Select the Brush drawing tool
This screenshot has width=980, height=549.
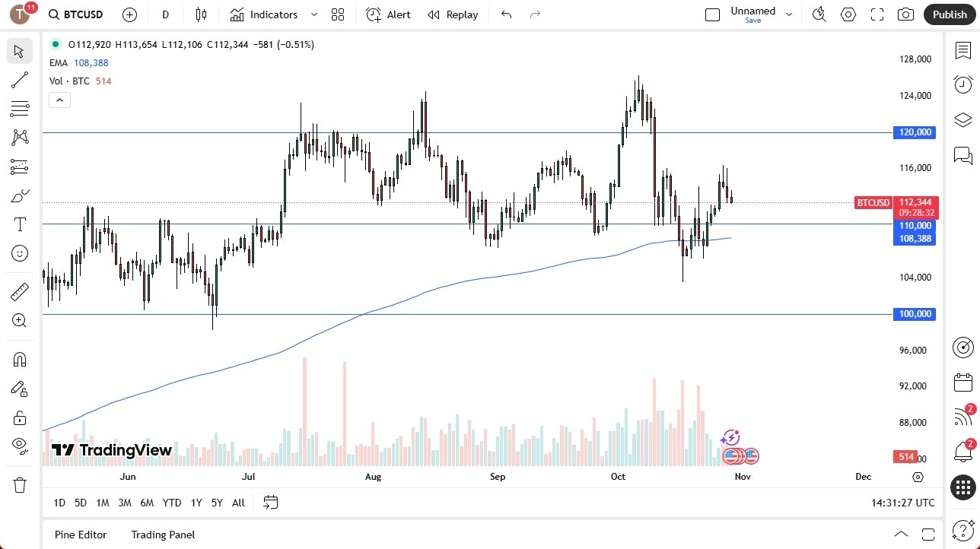tap(19, 195)
